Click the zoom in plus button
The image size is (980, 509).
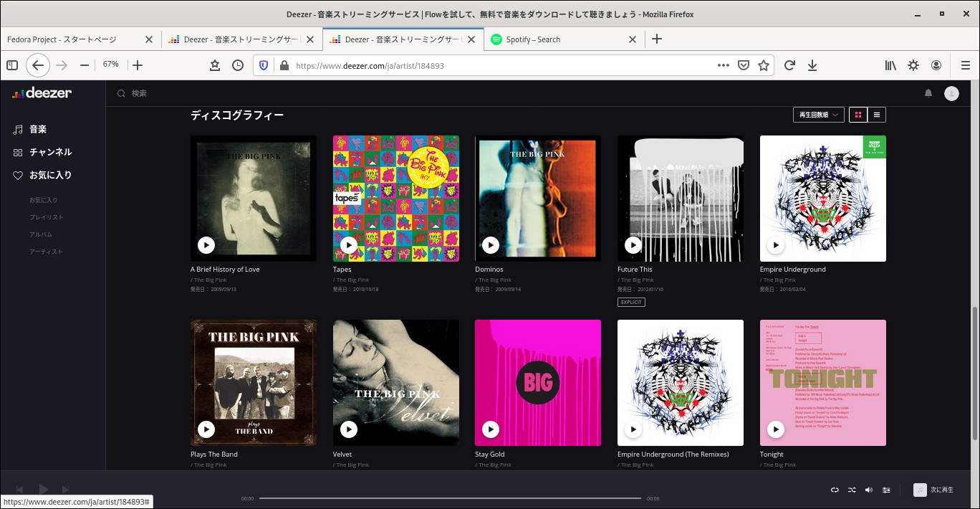point(138,65)
